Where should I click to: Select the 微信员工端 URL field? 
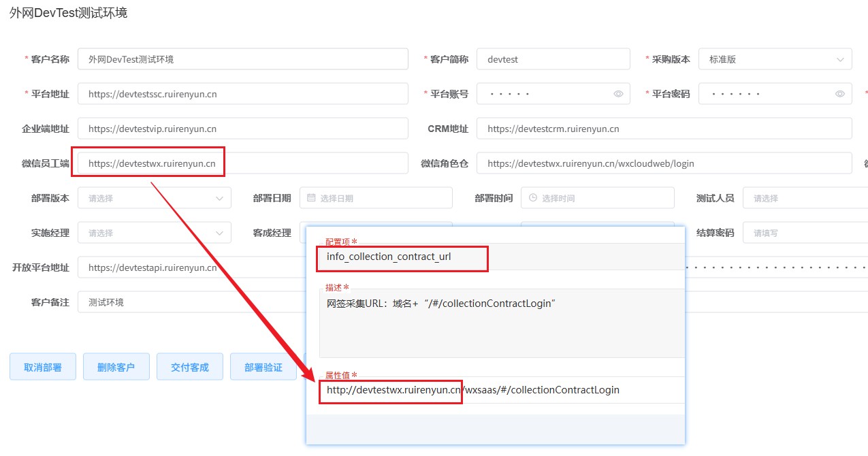tap(149, 162)
